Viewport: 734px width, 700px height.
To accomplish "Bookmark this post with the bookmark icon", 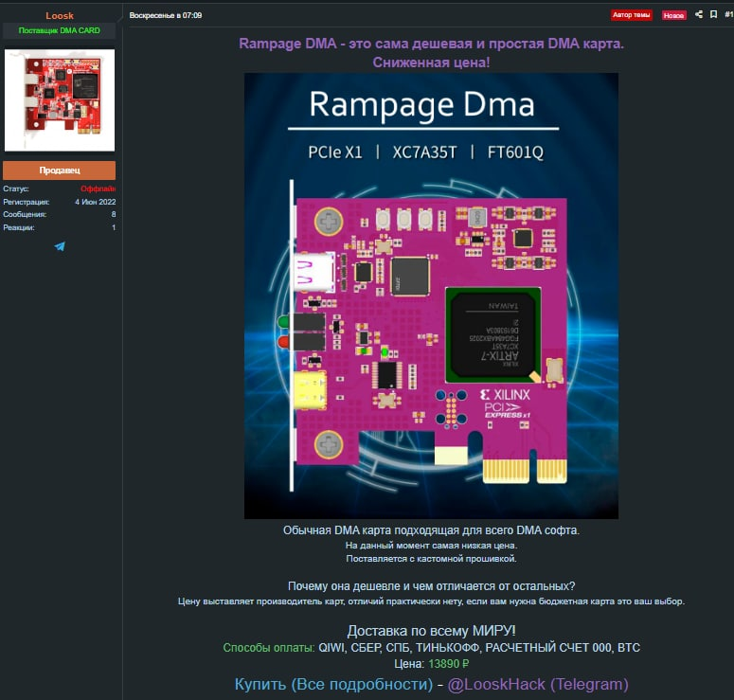I will pyautogui.click(x=713, y=14).
